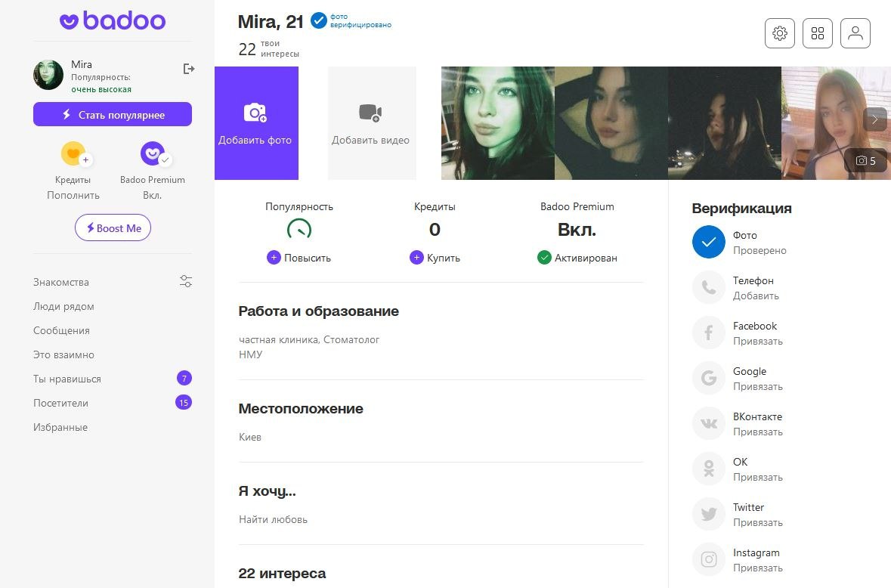
Task: Open the profile person icon
Action: click(x=855, y=33)
